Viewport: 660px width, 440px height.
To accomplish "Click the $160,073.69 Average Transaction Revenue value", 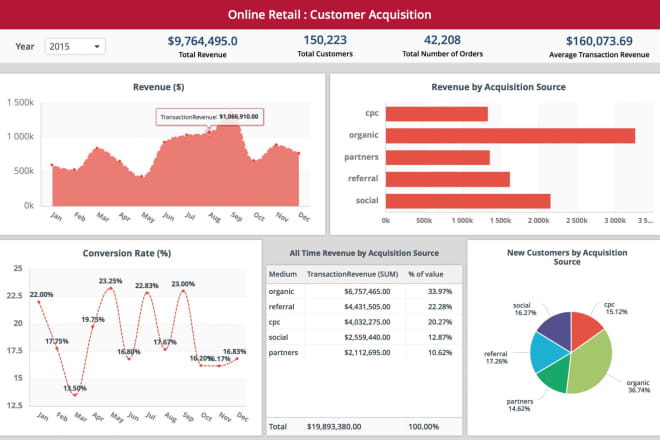I will pyautogui.click(x=599, y=41).
